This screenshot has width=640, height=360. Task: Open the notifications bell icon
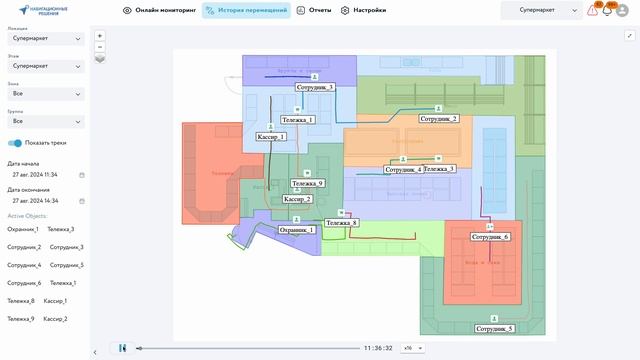click(x=607, y=10)
